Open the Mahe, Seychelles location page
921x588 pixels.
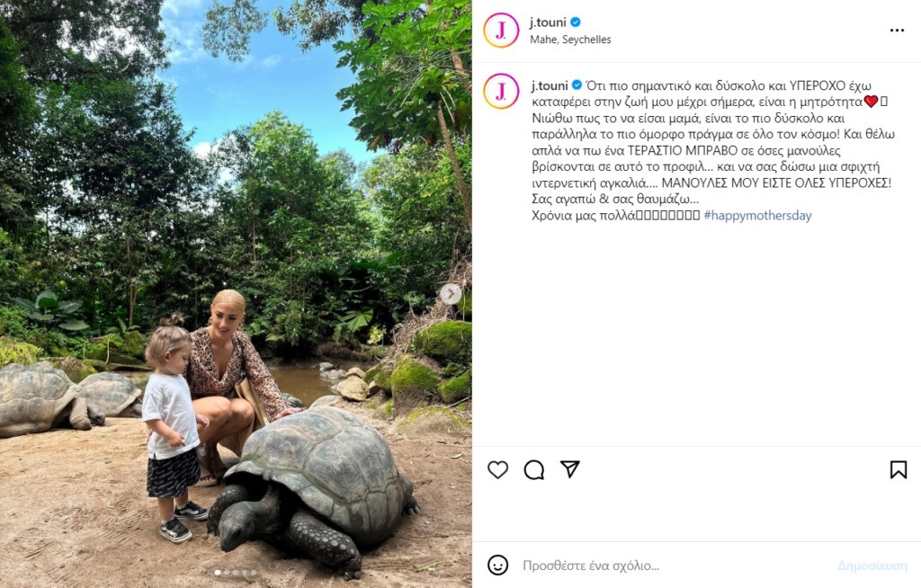[x=570, y=40]
